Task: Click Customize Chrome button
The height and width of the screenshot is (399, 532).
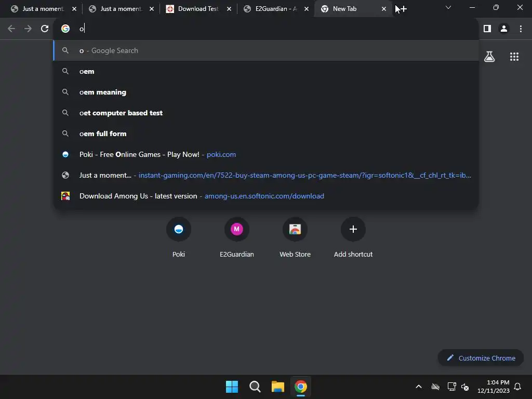Action: [x=481, y=358]
